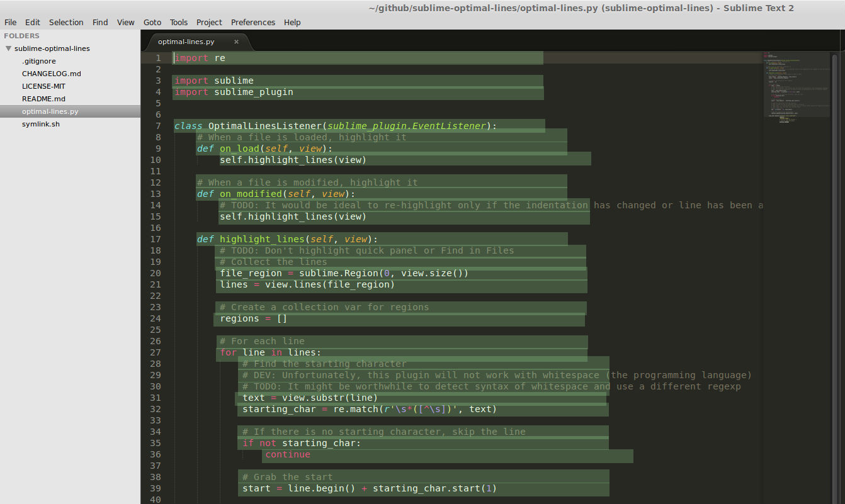Open symlink.sh from the folder list

(41, 124)
